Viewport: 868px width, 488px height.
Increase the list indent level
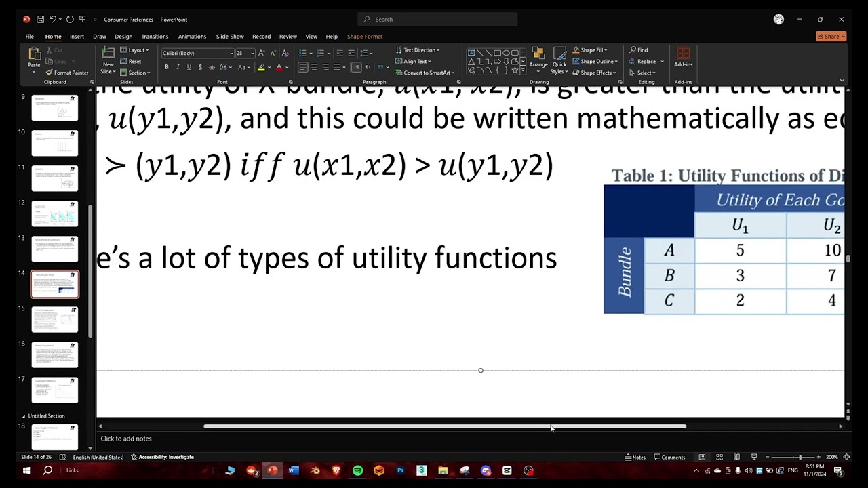click(x=351, y=53)
